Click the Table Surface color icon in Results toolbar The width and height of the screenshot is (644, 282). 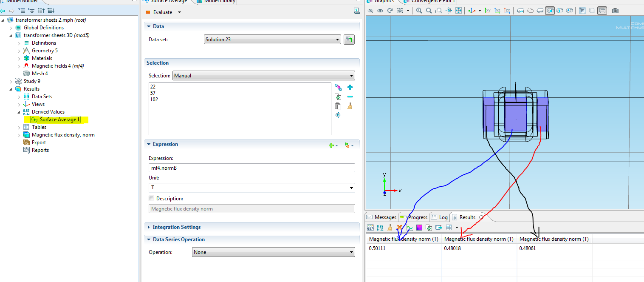419,228
